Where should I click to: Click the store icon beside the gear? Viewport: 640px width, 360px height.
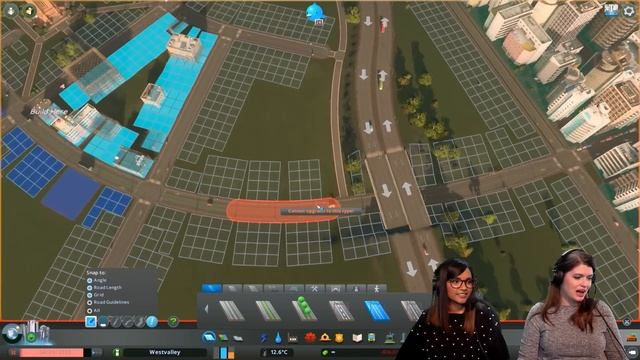pos(611,10)
